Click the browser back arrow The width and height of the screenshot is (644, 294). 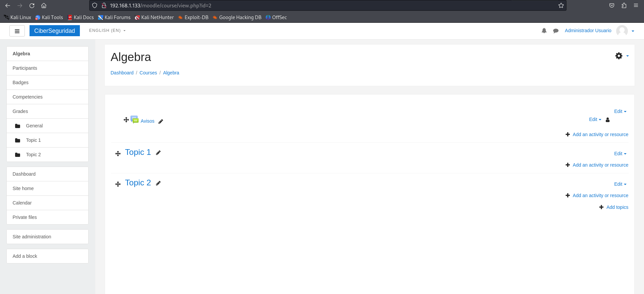8,6
